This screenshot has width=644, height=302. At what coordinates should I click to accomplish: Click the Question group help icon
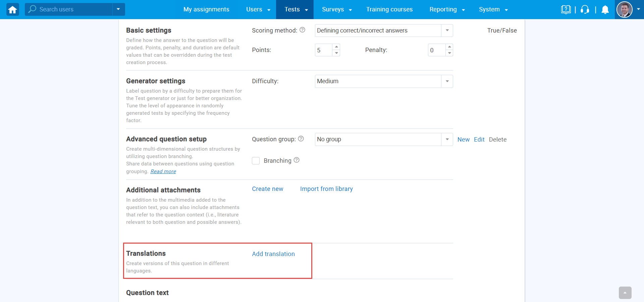click(x=301, y=139)
